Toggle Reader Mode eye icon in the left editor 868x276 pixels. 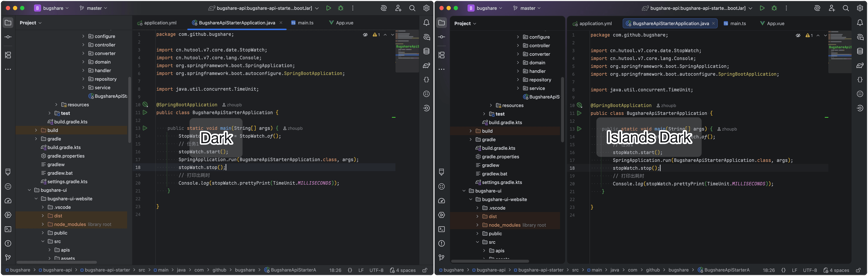point(365,35)
